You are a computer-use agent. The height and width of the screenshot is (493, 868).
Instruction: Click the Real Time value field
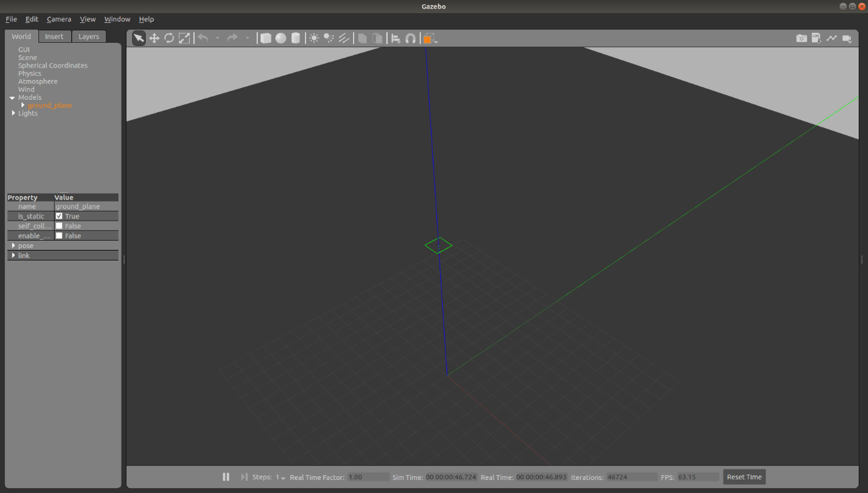541,477
